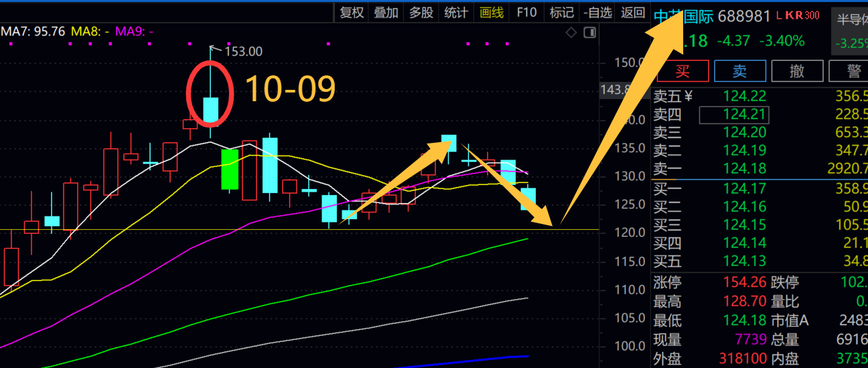Image resolution: width=868 pixels, height=368 pixels.
Task: Toggle the side panel layout icon
Action: pos(589,32)
